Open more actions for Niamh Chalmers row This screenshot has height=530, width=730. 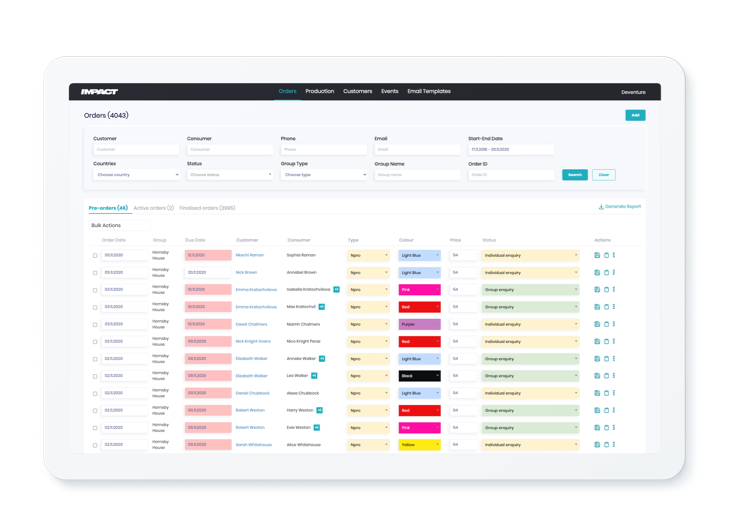tap(614, 324)
